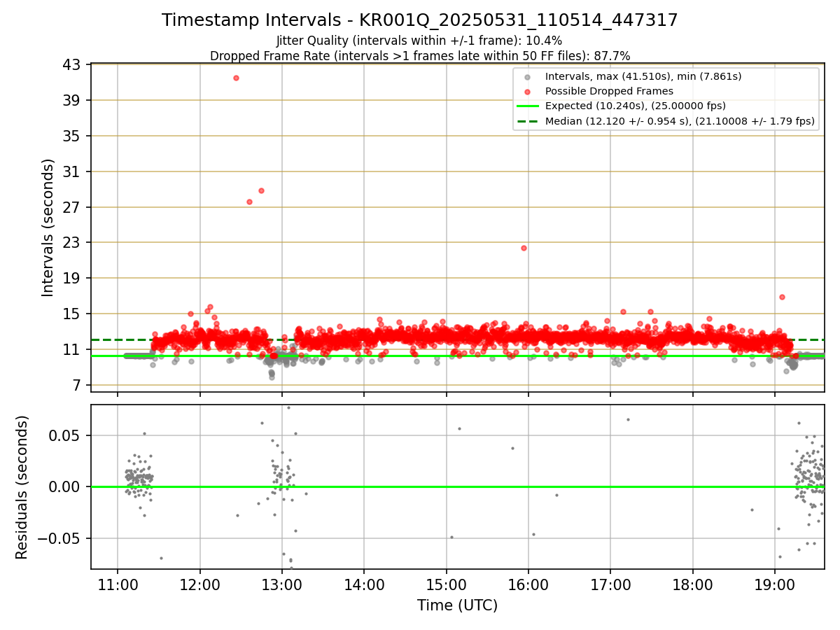The image size is (840, 630).
Task: Click the Jitter Quality 10.4% subtitle
Action: (419, 41)
